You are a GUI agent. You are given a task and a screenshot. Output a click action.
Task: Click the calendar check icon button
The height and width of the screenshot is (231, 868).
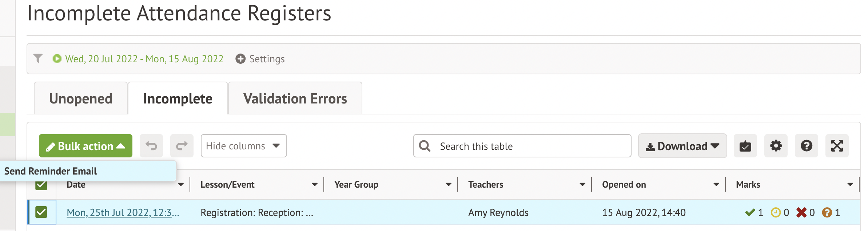745,146
